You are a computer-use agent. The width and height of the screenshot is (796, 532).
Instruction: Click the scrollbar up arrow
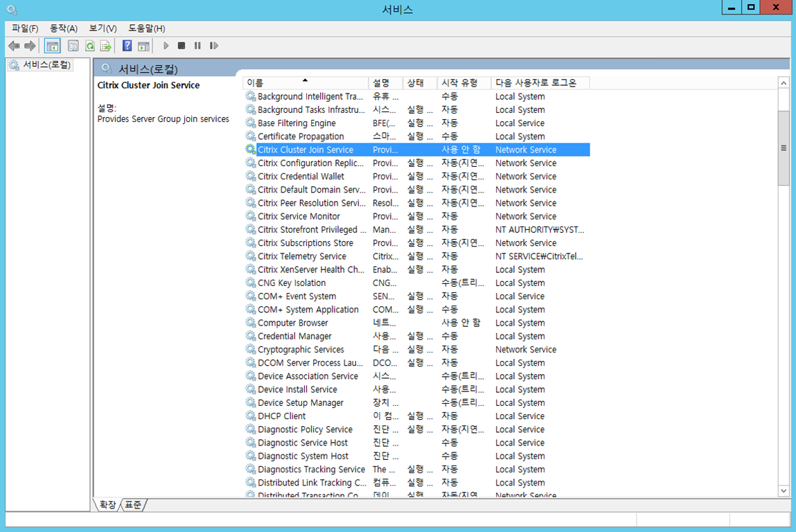[784, 82]
